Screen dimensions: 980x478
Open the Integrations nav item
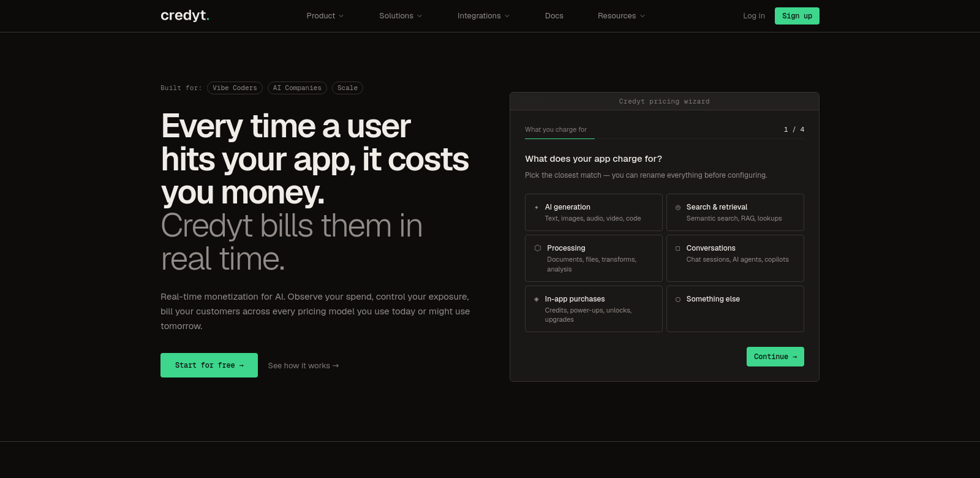(x=483, y=16)
